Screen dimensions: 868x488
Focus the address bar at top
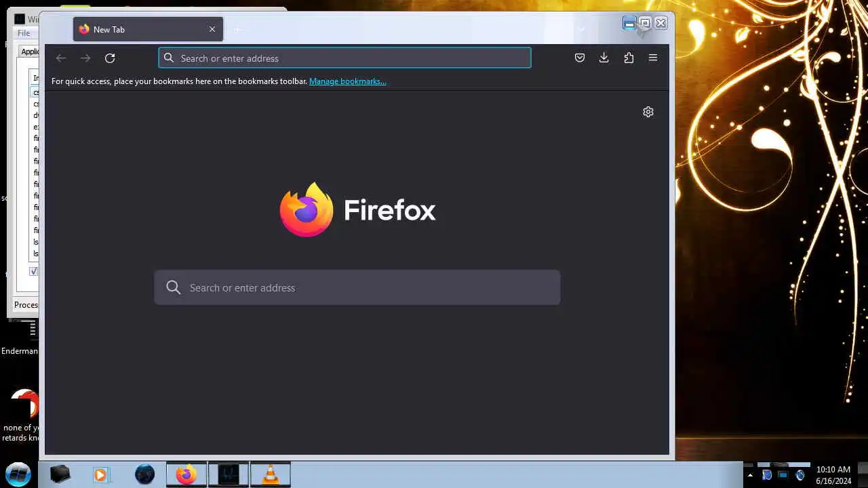tap(344, 58)
